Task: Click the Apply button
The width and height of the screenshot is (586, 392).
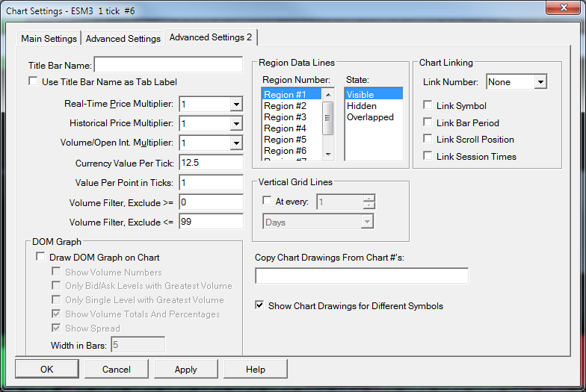Action: [185, 369]
